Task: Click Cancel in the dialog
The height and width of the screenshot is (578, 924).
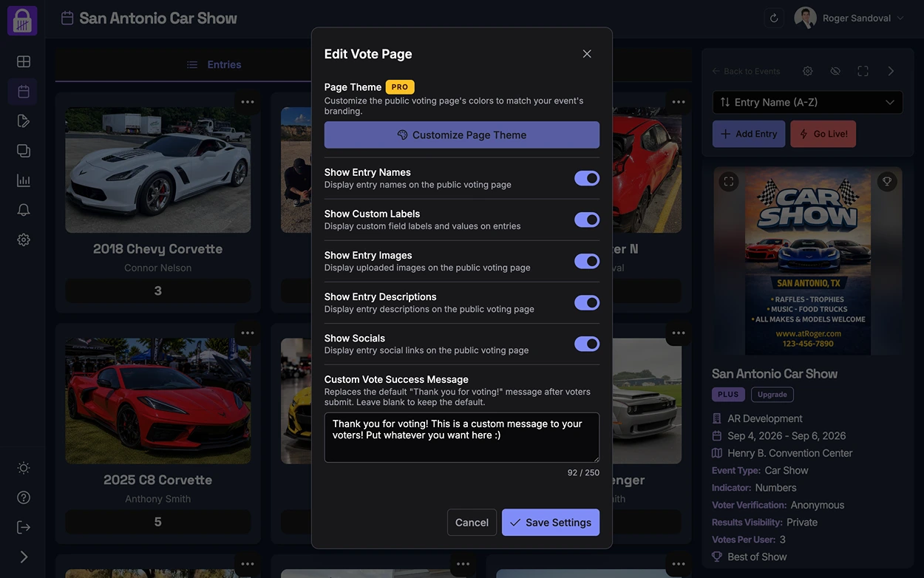Action: (472, 523)
